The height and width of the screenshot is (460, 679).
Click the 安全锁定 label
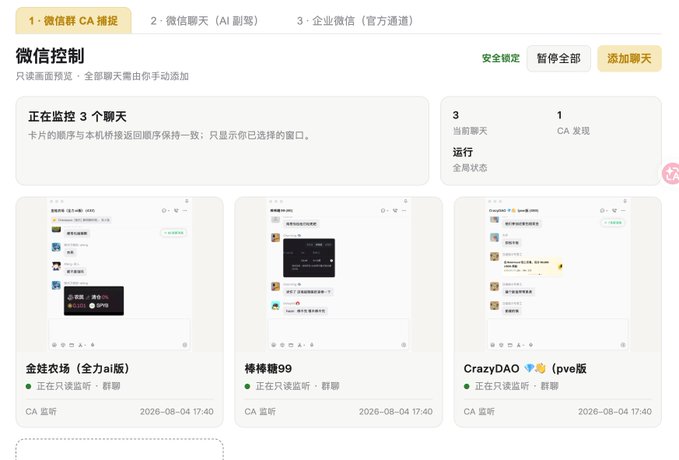(x=501, y=58)
